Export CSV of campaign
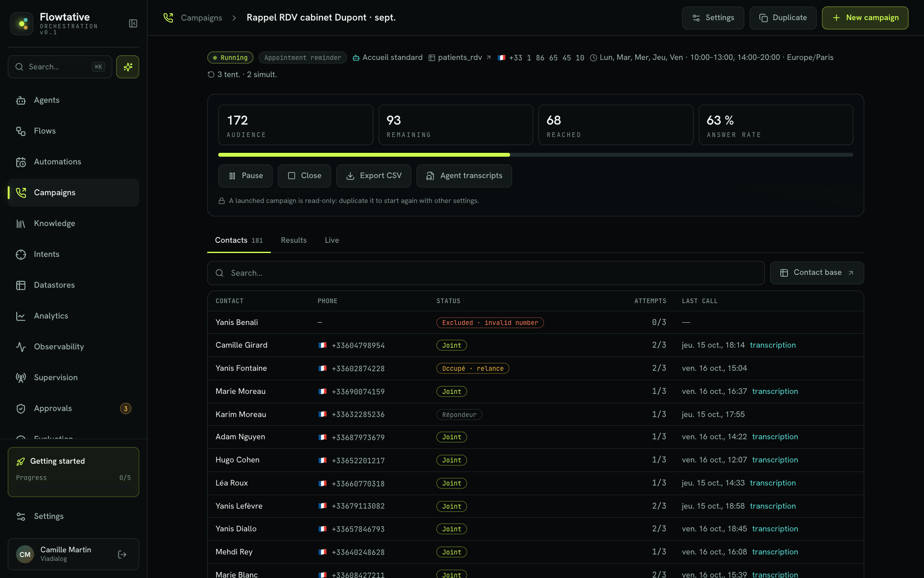This screenshot has width=924, height=578. (x=373, y=176)
